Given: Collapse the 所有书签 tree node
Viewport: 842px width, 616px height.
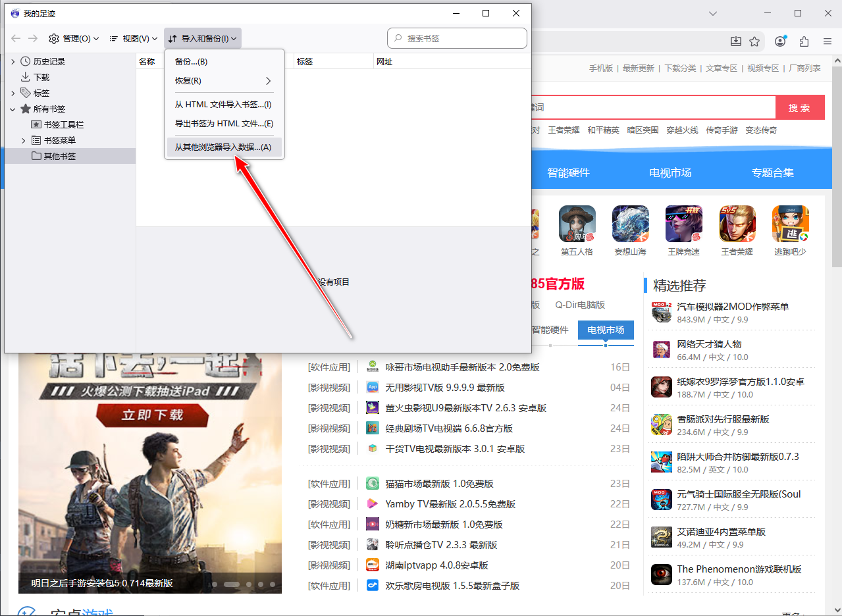Looking at the screenshot, I should tap(13, 109).
